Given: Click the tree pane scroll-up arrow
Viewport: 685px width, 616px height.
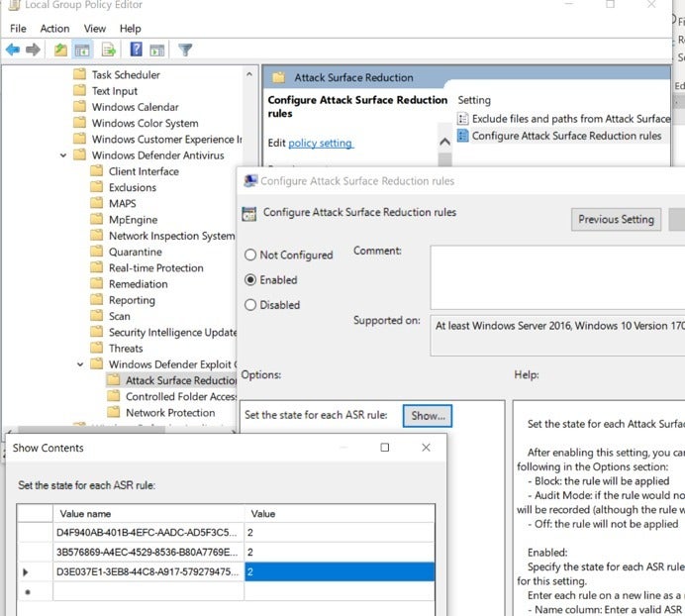Looking at the screenshot, I should tap(249, 74).
